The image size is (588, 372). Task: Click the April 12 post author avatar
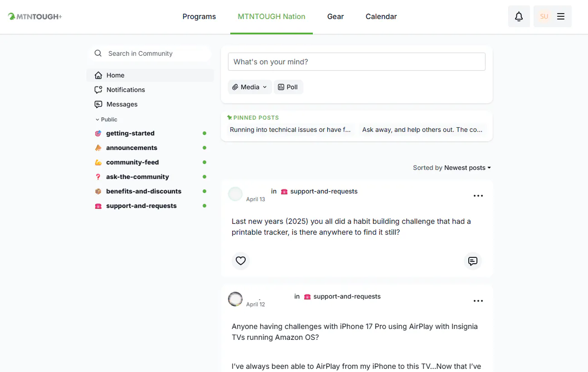(235, 299)
